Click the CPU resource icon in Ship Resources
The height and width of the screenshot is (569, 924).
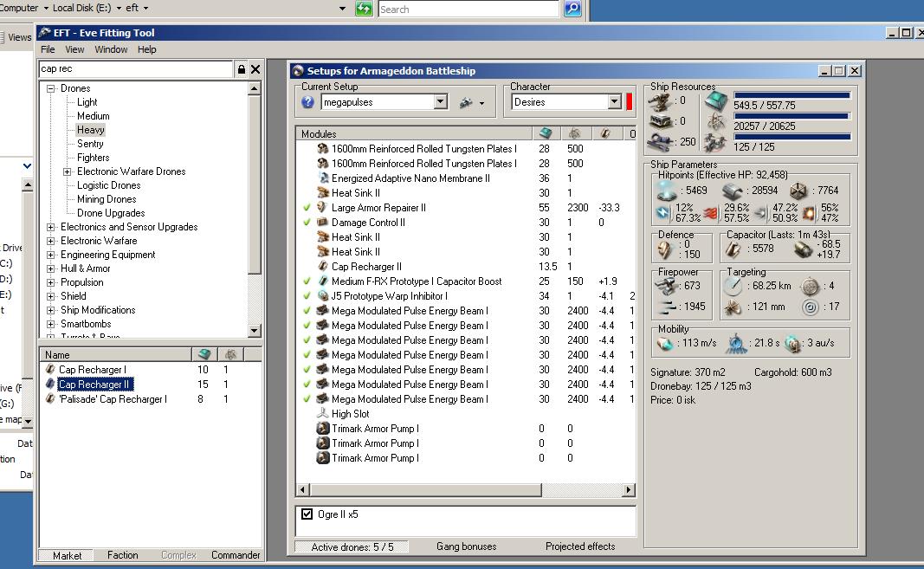point(716,101)
